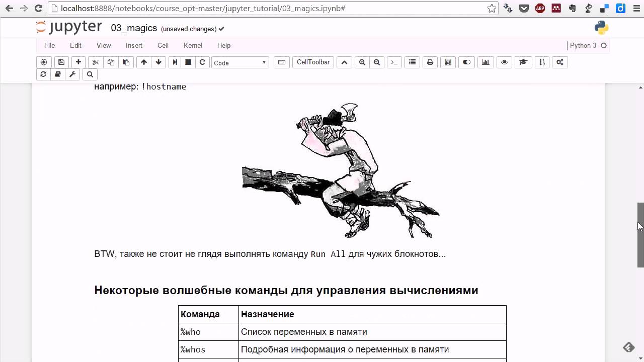Zoom out with the magnifier minus icon
This screenshot has height=362, width=644.
point(377,62)
